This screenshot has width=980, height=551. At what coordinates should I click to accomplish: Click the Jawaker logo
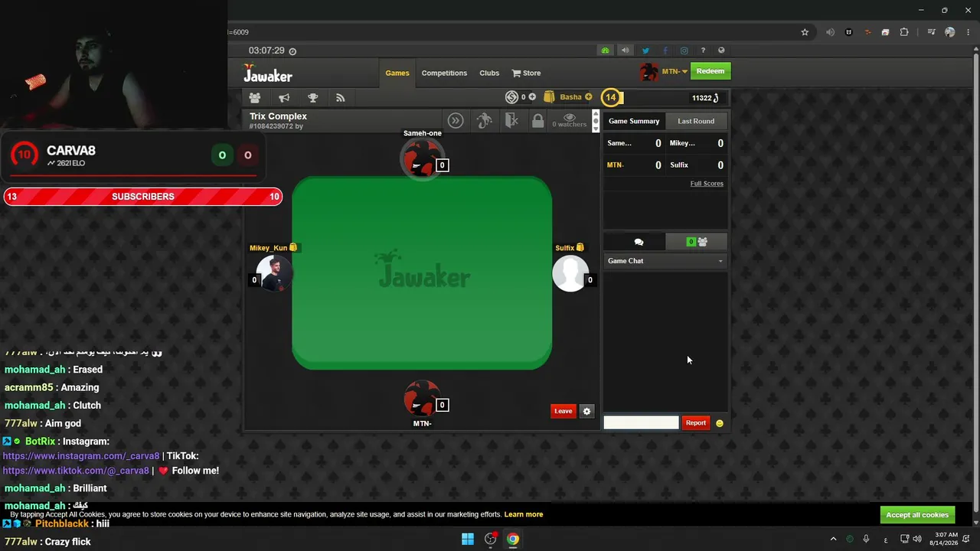coord(268,73)
